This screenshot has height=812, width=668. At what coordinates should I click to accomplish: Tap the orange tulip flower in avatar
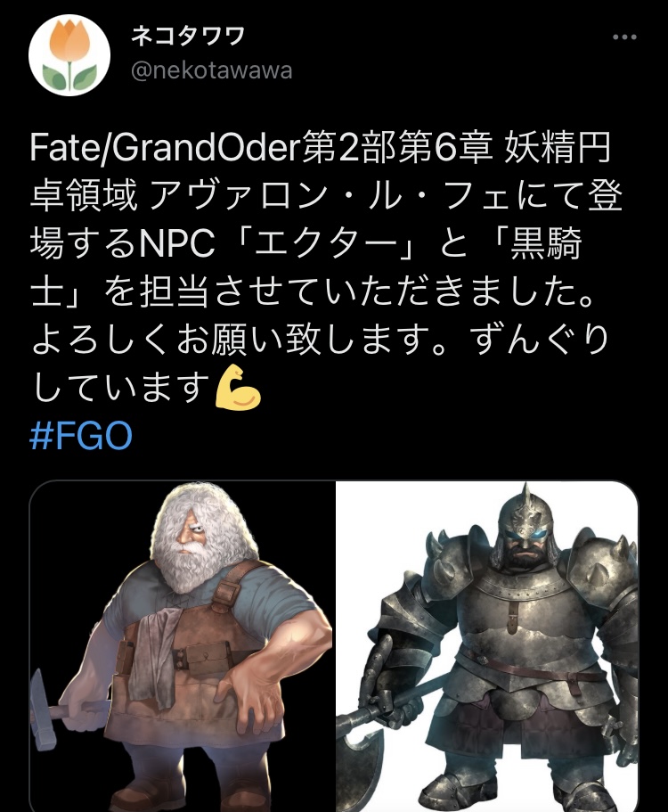pos(69,40)
